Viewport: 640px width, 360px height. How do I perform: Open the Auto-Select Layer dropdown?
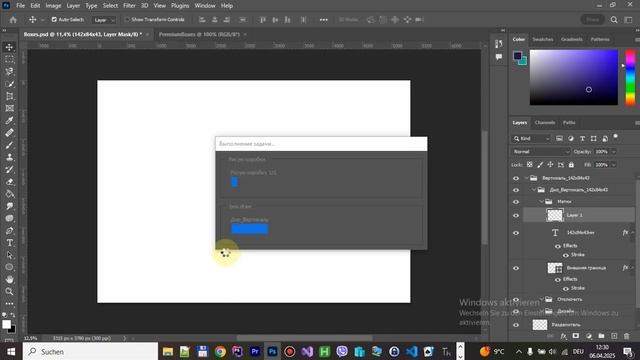coord(104,20)
